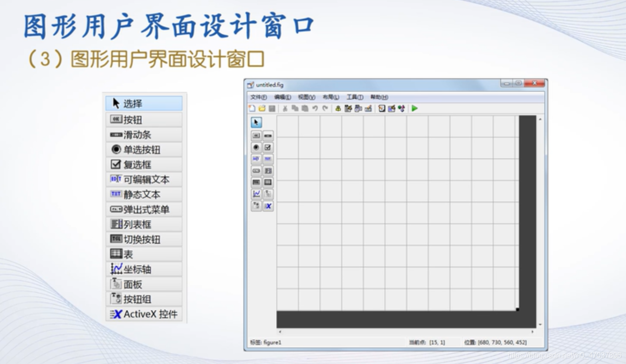
Task: Click the horizontal scrollbar right arrow
Action: 532,331
